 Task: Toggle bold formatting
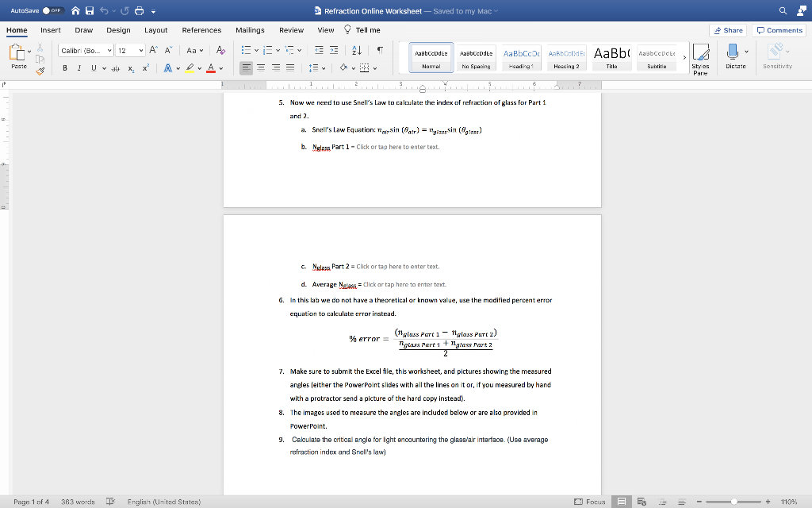[65, 68]
